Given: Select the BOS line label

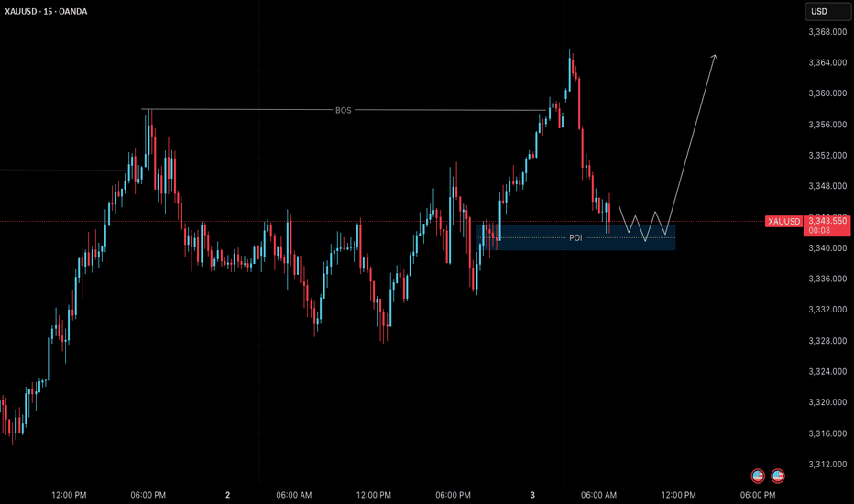Looking at the screenshot, I should click(343, 110).
